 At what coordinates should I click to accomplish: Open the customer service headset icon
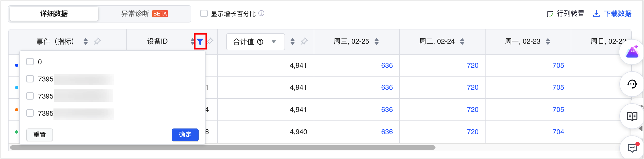tap(632, 84)
